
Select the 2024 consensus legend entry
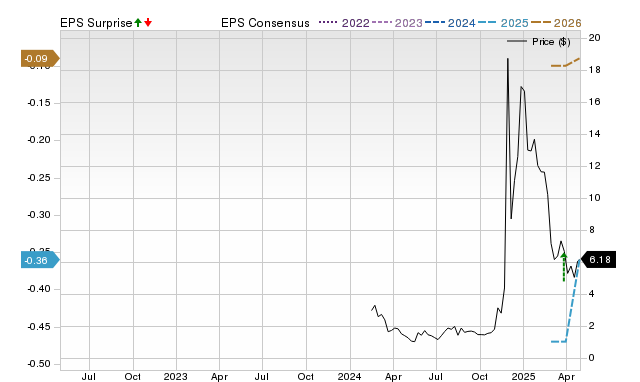(450, 23)
